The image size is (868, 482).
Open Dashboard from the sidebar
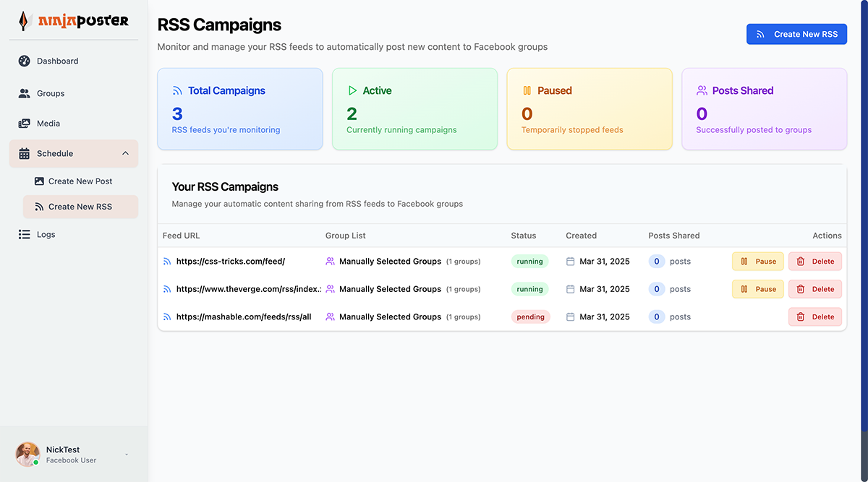pos(73,61)
